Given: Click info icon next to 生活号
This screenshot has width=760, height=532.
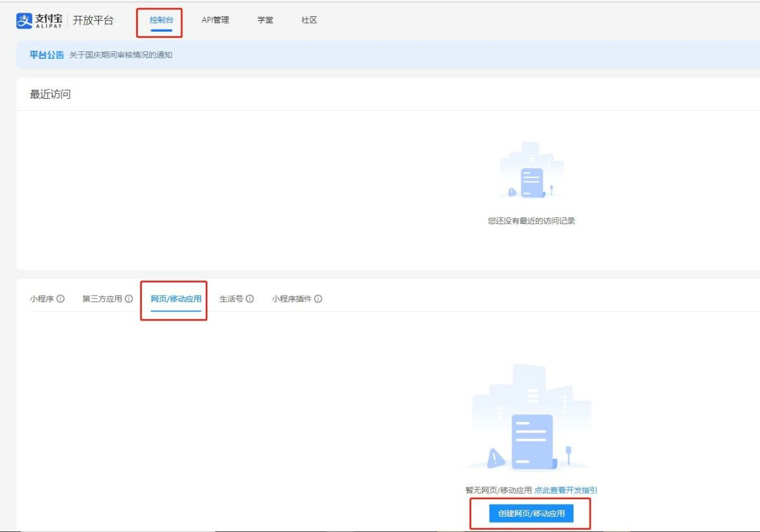Looking at the screenshot, I should (x=250, y=299).
